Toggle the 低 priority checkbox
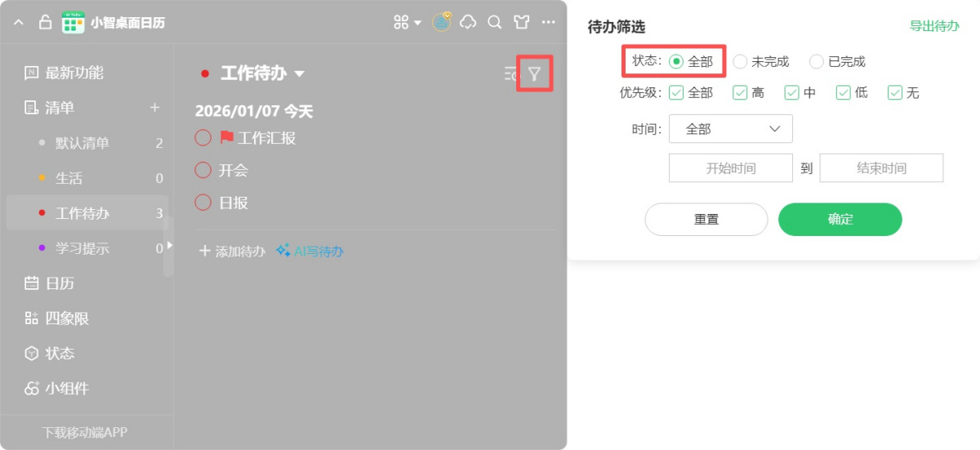The image size is (980, 450). pyautogui.click(x=843, y=93)
